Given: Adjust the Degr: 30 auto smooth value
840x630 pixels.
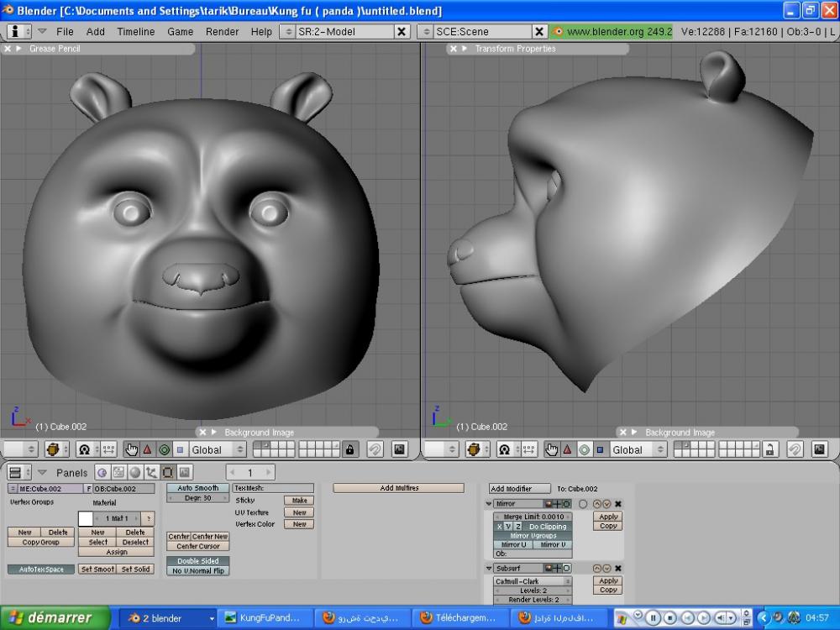Looking at the screenshot, I should (x=197, y=498).
